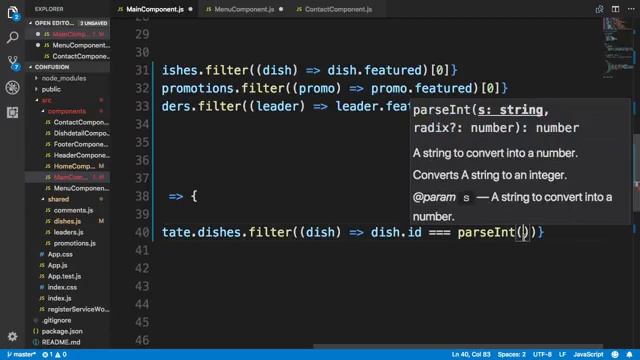Switch to the MainComponent.js tab

click(155, 9)
